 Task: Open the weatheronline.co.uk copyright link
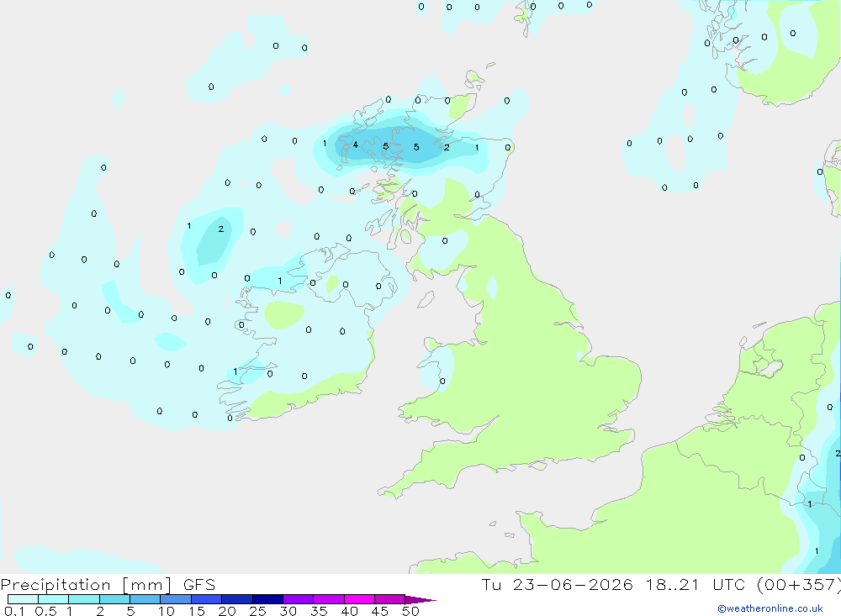click(770, 608)
